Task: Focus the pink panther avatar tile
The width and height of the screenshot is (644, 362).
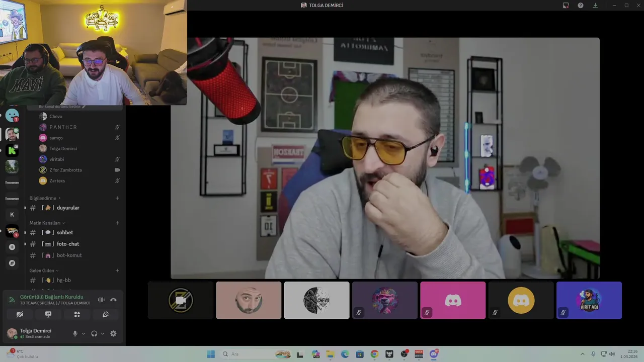Action: tap(385, 300)
